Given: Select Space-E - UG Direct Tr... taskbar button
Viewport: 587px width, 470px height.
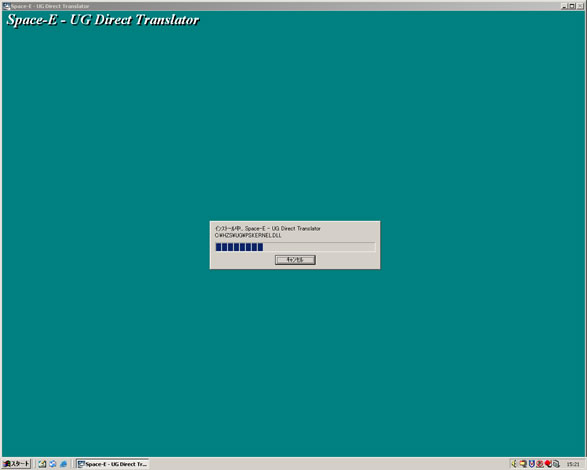Looking at the screenshot, I should coord(113,464).
